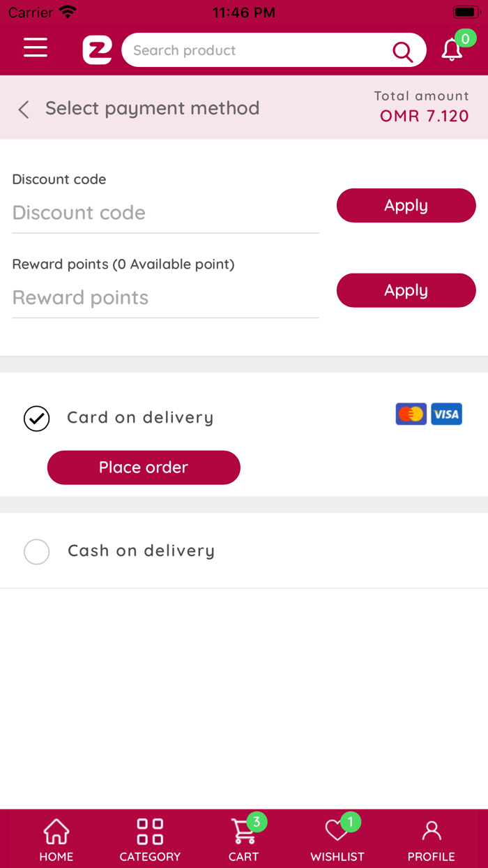Image resolution: width=488 pixels, height=868 pixels.
Task: Uncheck the Card on delivery checkmark
Action: 36,418
